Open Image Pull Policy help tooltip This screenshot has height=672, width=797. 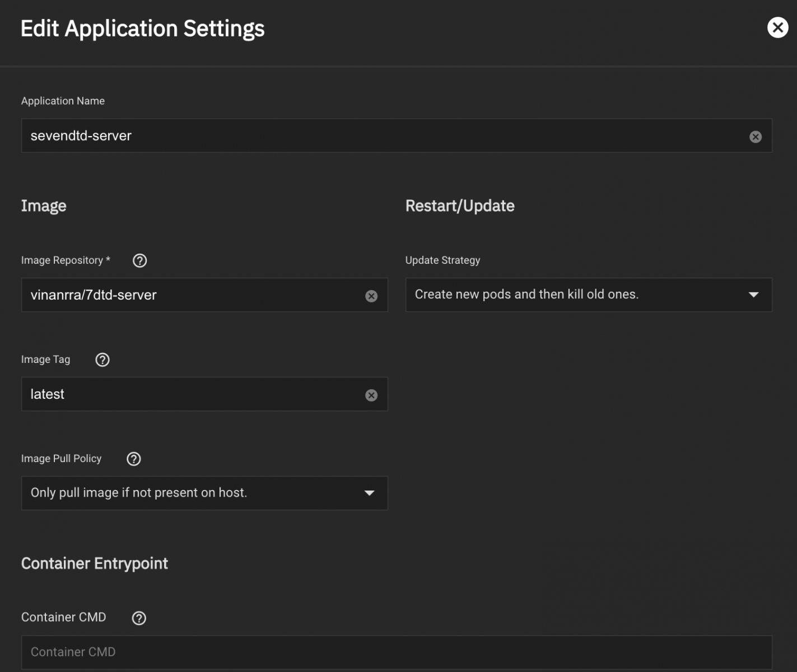(x=134, y=459)
